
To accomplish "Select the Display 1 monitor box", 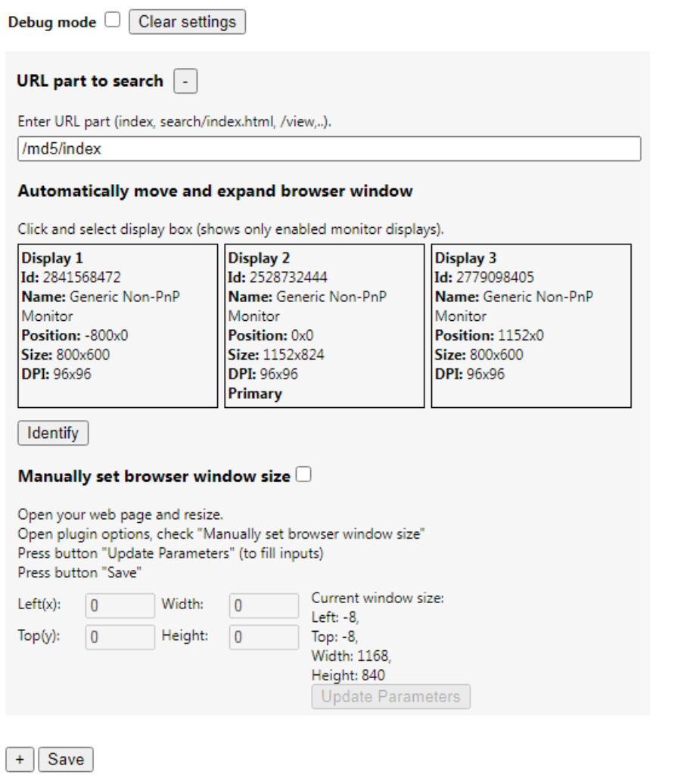I will [118, 326].
